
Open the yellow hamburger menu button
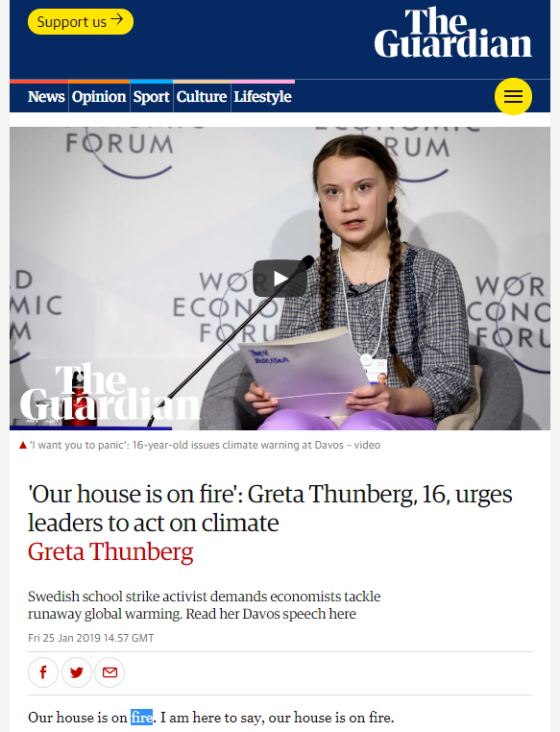coord(513,97)
